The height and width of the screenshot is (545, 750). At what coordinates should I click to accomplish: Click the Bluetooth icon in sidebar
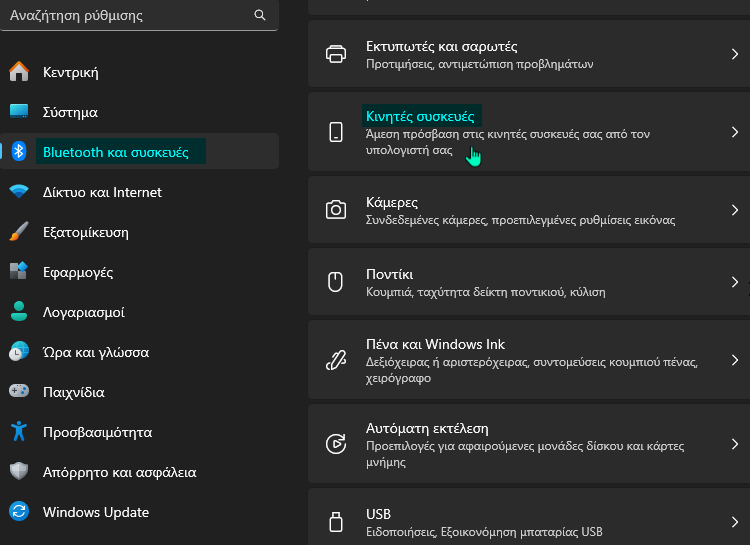(x=19, y=152)
